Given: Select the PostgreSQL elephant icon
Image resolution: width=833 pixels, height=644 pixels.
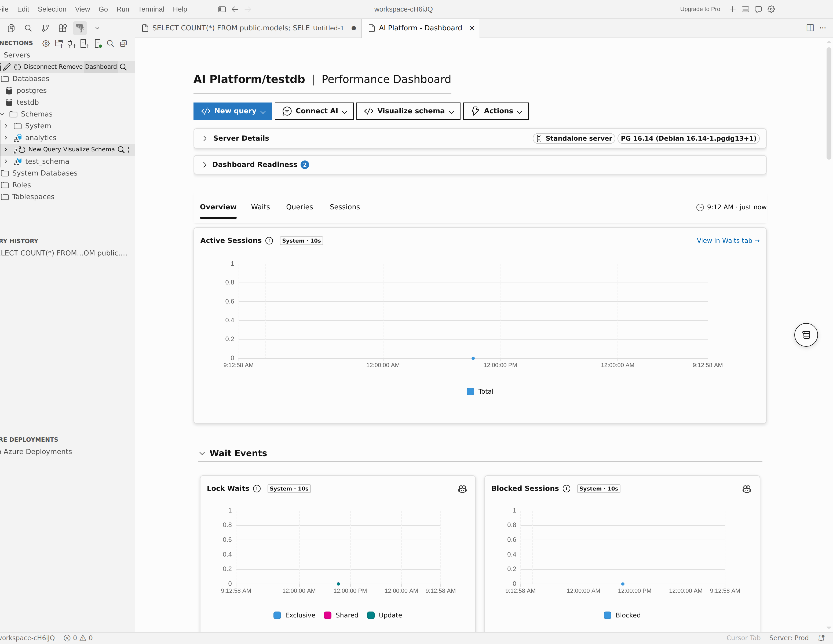Looking at the screenshot, I should tap(80, 28).
